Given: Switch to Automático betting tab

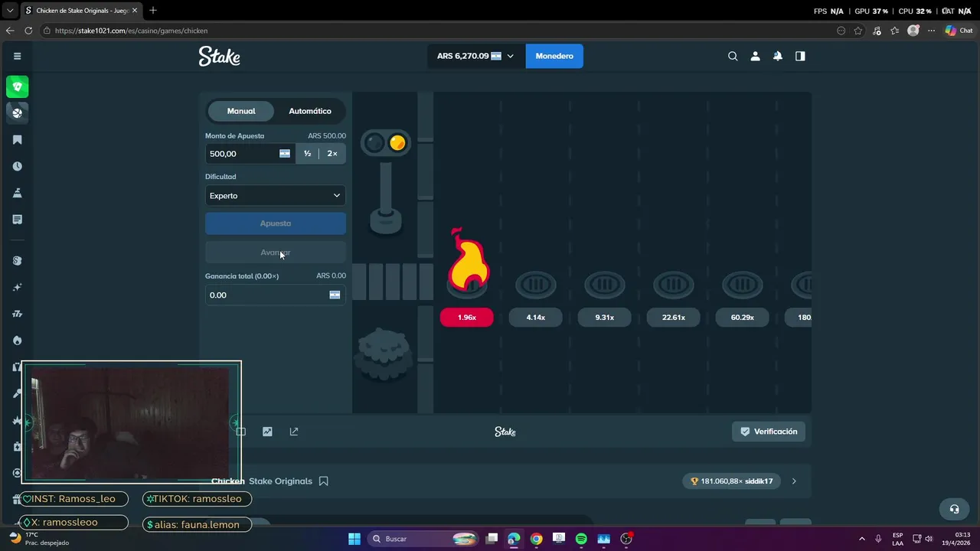Looking at the screenshot, I should [x=310, y=111].
